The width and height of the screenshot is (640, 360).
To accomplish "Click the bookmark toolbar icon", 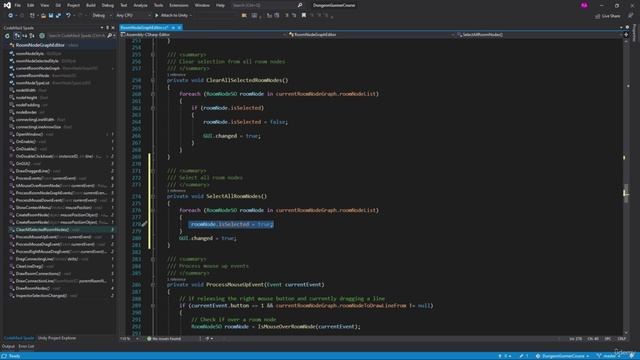I will [x=304, y=16].
